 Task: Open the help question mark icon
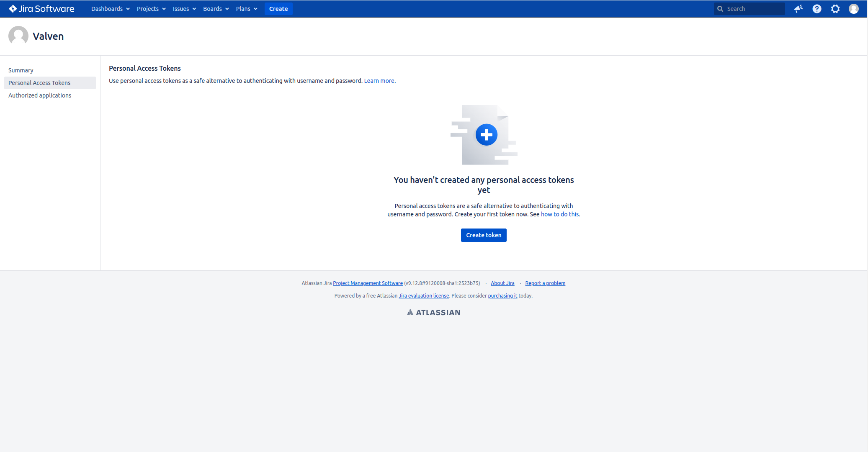(x=817, y=9)
